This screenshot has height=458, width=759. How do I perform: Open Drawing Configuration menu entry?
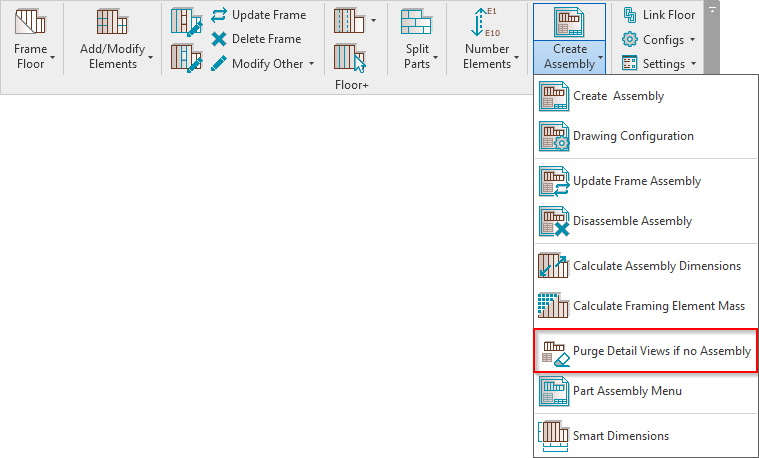(632, 136)
